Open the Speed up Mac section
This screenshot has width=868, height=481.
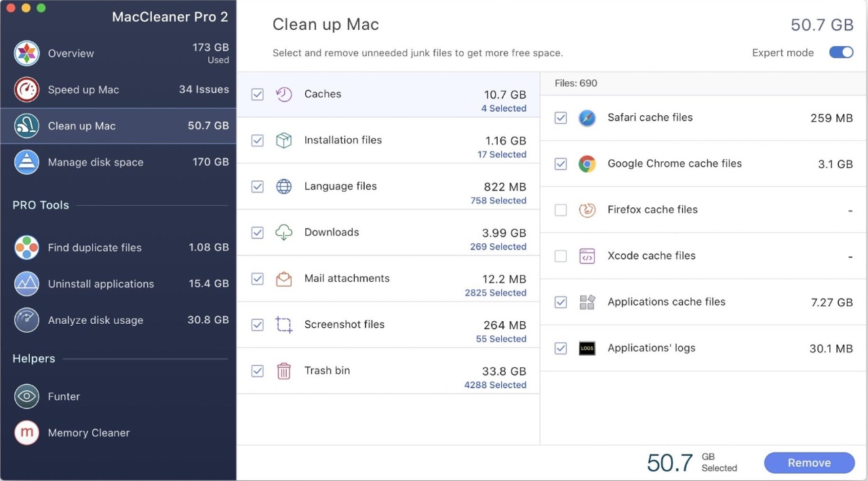118,89
